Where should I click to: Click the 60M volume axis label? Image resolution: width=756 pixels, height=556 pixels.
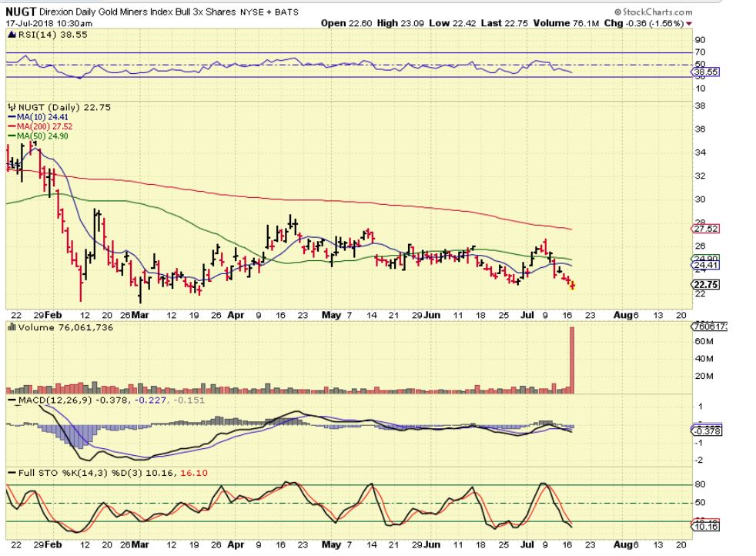pos(704,341)
